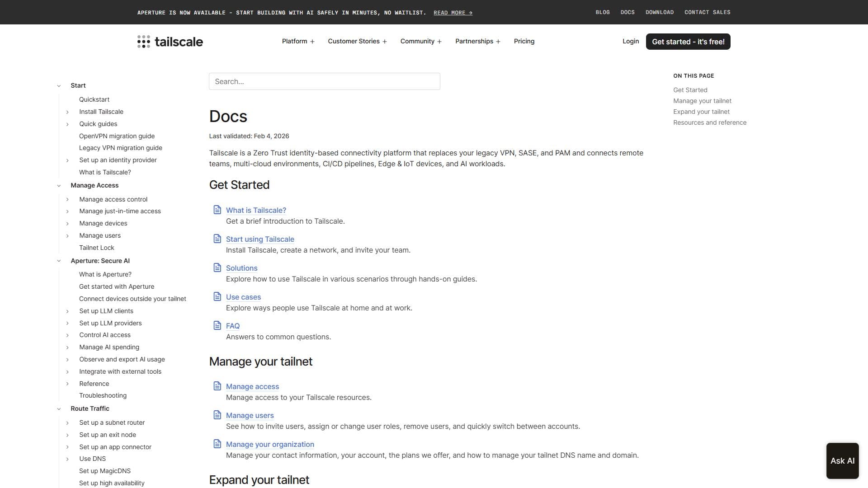Expand Manage just-in-time access chevron
Screen dimensions: 868x488
67,211
